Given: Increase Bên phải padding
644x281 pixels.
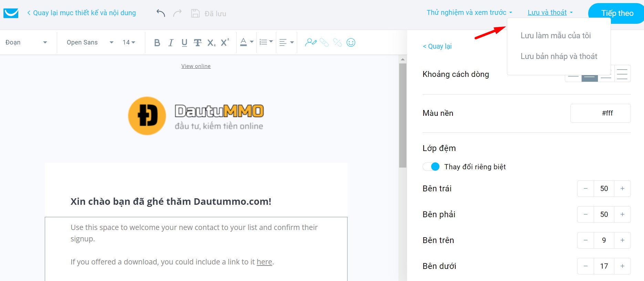Looking at the screenshot, I should tap(622, 214).
